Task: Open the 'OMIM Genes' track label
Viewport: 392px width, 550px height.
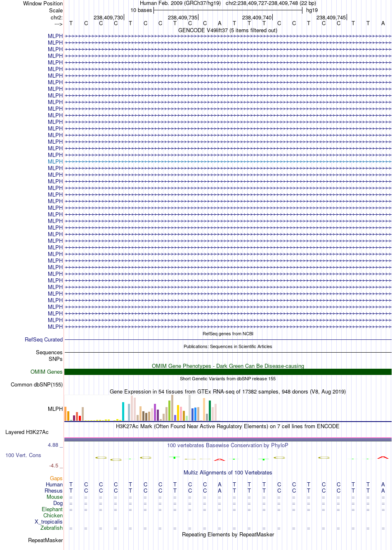Action: [x=47, y=372]
